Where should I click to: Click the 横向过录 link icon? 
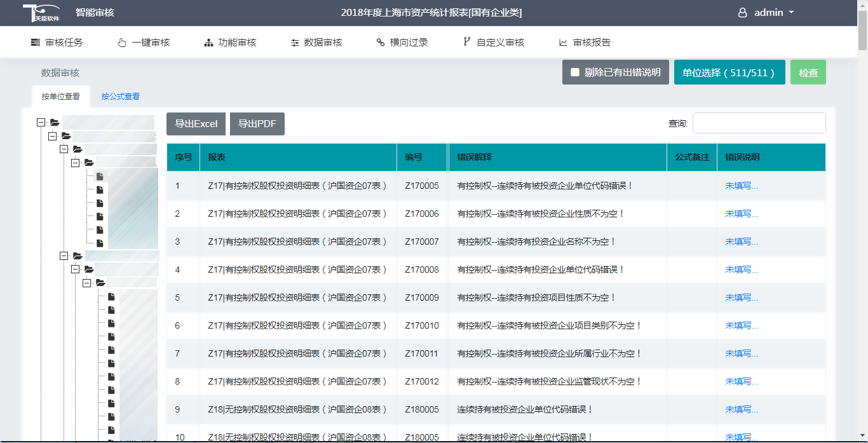click(381, 43)
